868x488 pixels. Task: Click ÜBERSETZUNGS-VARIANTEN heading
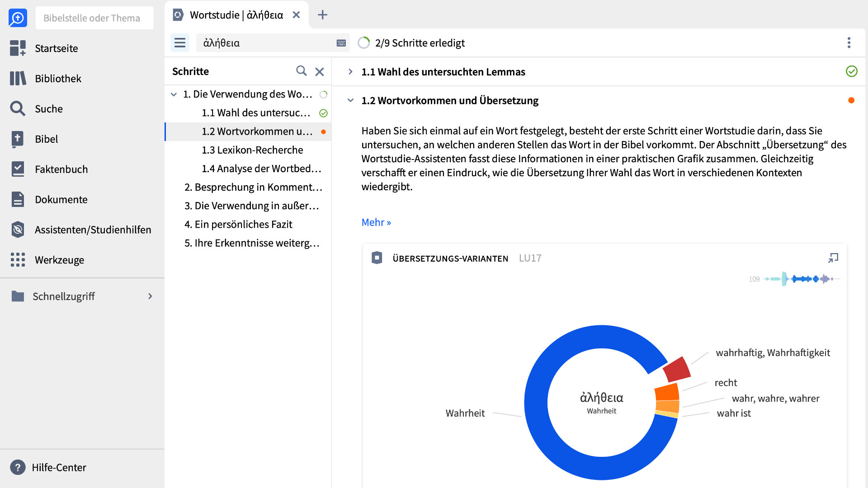450,258
